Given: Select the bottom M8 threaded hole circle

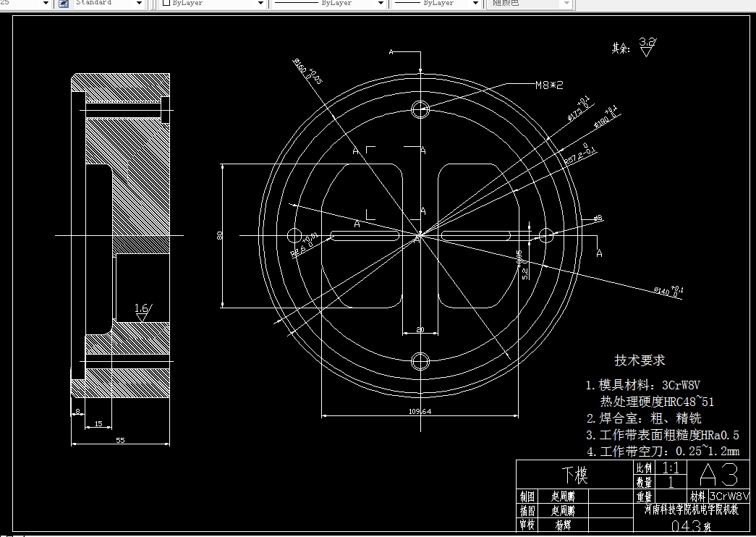Looking at the screenshot, I should coord(420,361).
